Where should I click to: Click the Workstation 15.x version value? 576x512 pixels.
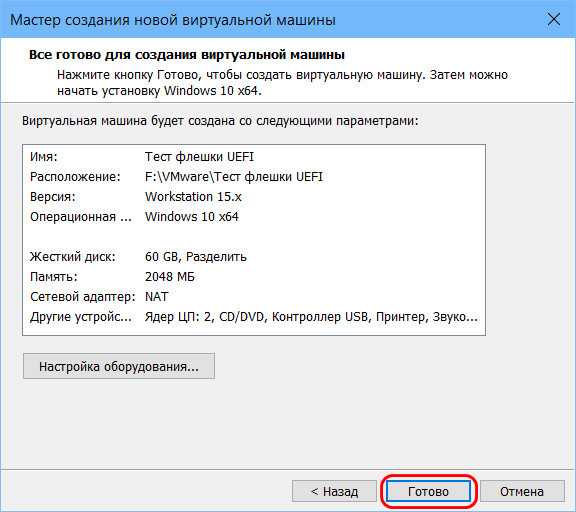193,197
